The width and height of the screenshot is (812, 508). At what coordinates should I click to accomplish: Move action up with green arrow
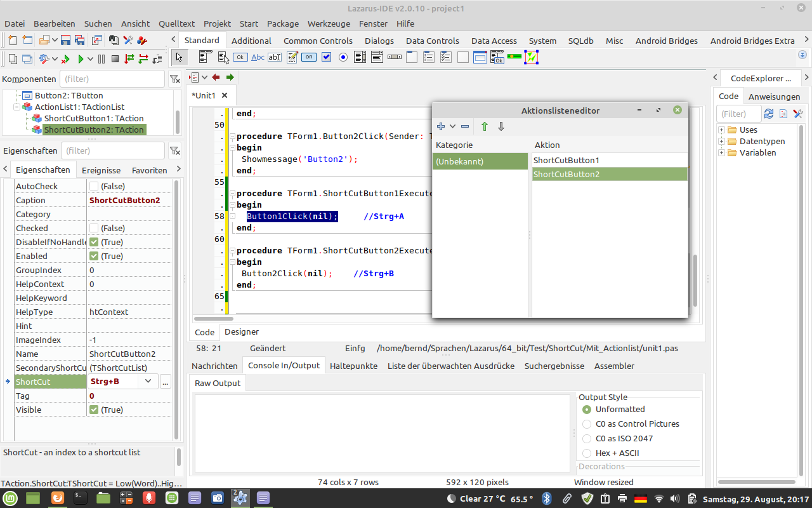485,126
